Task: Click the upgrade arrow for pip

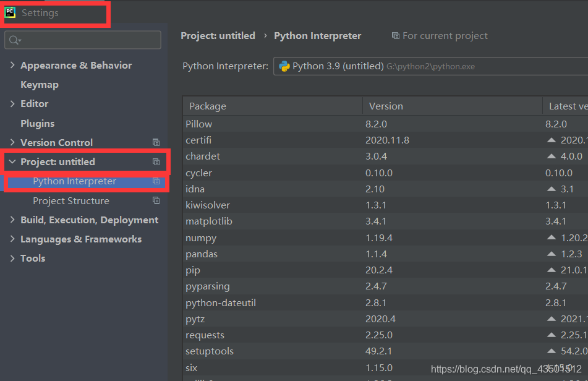Action: coord(552,270)
